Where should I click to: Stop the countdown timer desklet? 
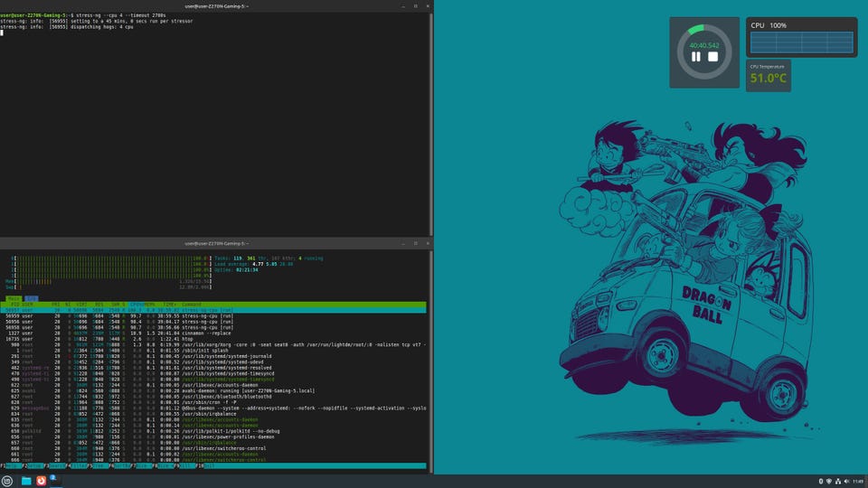pos(712,56)
